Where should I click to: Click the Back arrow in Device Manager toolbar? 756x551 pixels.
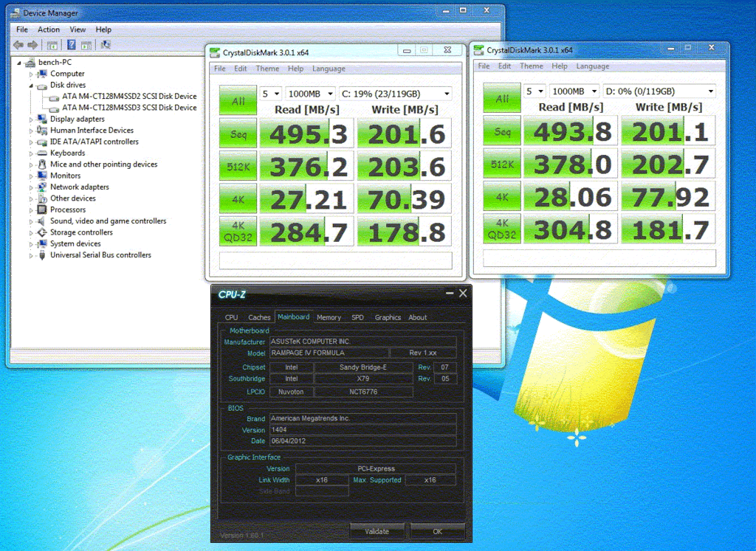[18, 45]
